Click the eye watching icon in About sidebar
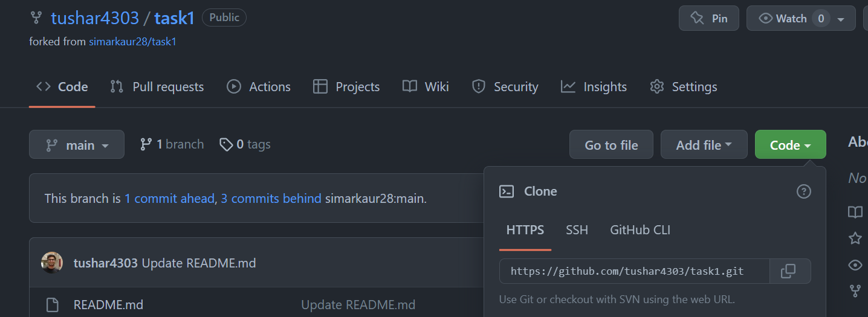868x317 pixels. pos(855,264)
